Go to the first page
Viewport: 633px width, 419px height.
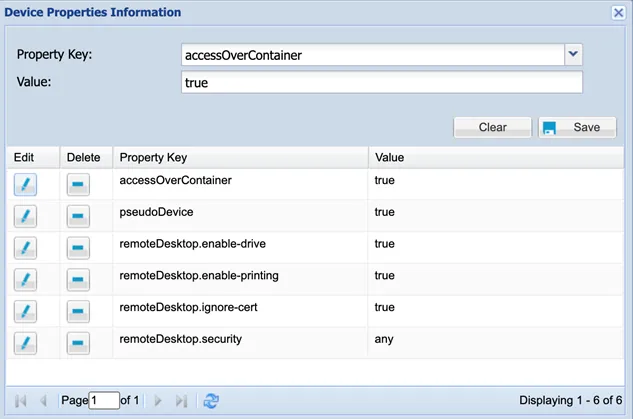click(x=21, y=401)
